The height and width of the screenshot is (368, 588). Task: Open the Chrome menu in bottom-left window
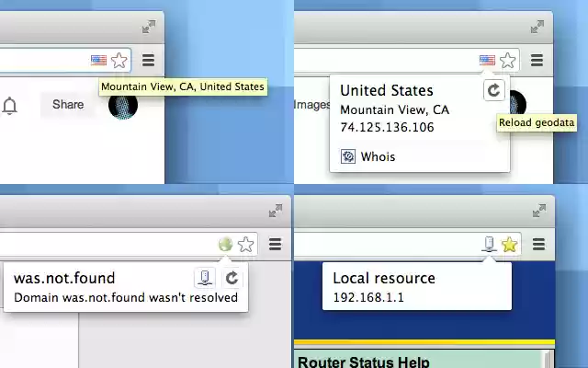pyautogui.click(x=276, y=245)
